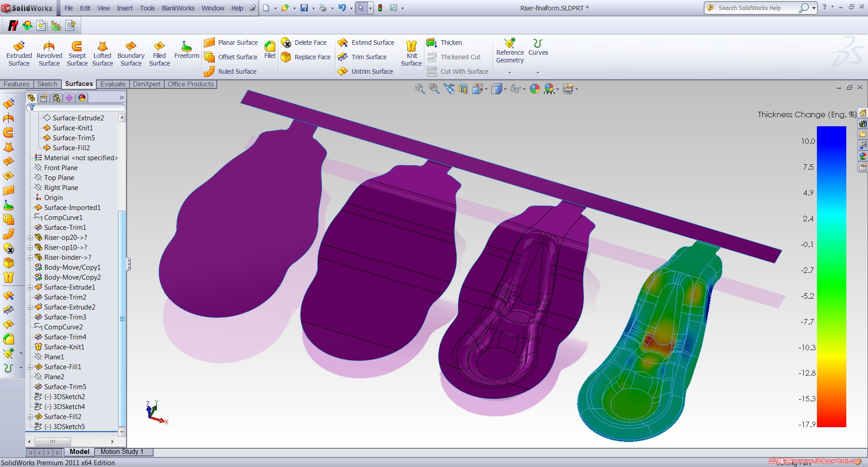868x467 pixels.
Task: Open the Section View tool
Action: point(463,89)
